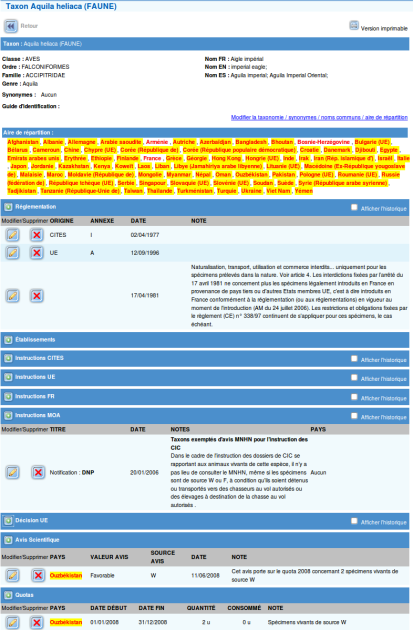Image resolution: width=413 pixels, height=630 pixels.
Task: Expand the Instructions FR section
Action: (x=8, y=397)
